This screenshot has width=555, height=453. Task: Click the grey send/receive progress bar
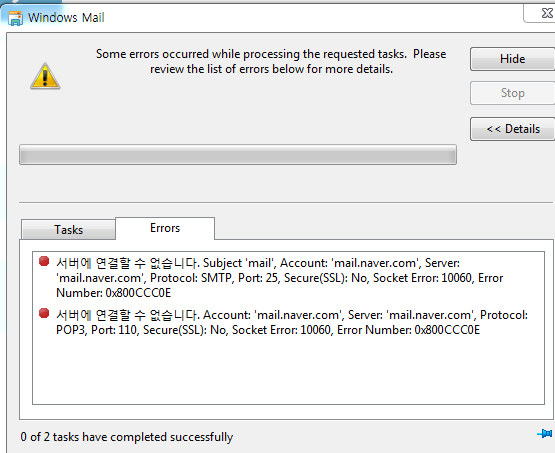pyautogui.click(x=238, y=154)
